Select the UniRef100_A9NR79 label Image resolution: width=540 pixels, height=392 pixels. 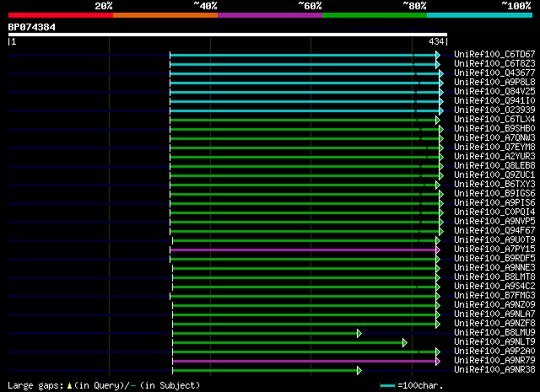click(x=494, y=361)
